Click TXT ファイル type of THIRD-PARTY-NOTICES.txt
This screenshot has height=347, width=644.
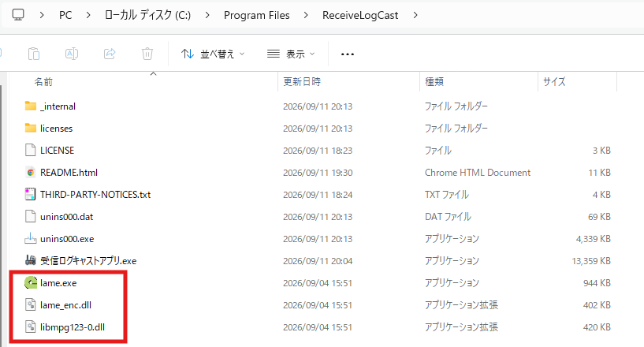click(x=446, y=195)
